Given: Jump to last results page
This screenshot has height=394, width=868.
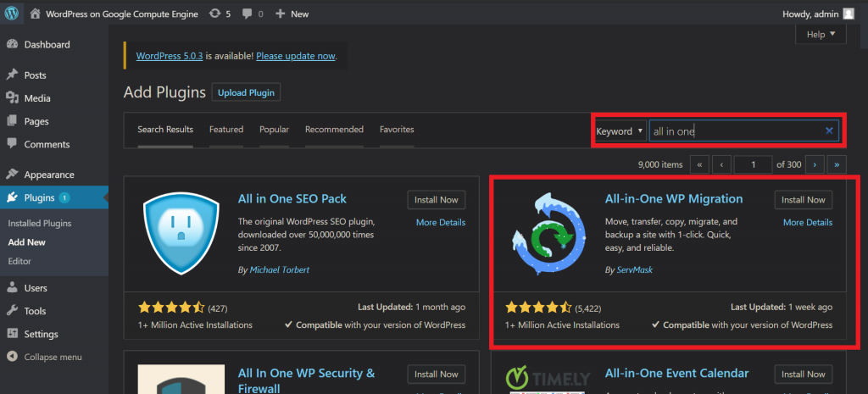Looking at the screenshot, I should pos(837,164).
